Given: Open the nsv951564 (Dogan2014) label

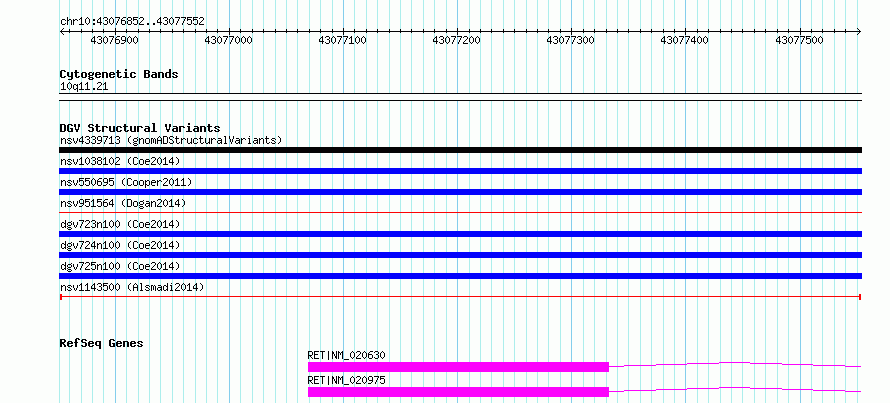Looking at the screenshot, I should pos(123,203).
